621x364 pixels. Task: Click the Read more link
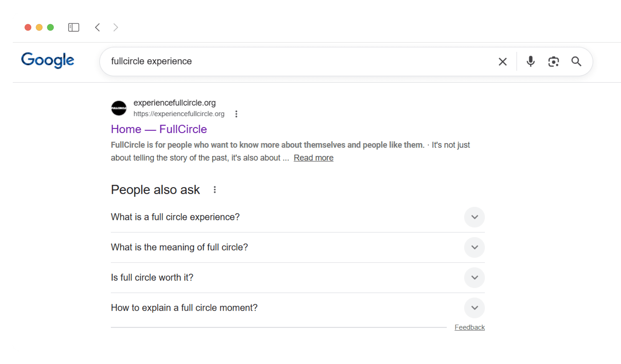(x=313, y=158)
